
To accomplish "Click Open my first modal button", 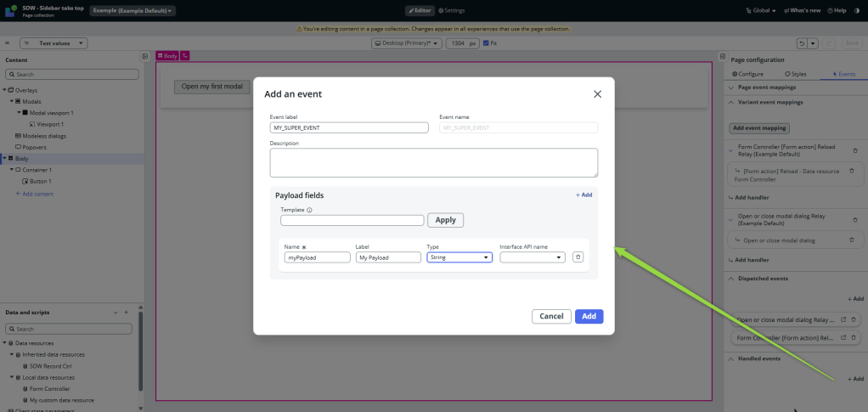I will (212, 87).
